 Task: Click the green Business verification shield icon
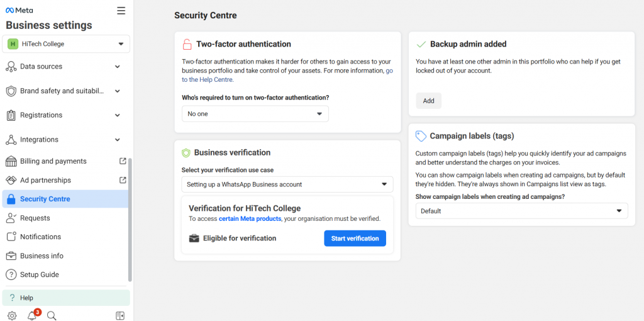tap(186, 153)
